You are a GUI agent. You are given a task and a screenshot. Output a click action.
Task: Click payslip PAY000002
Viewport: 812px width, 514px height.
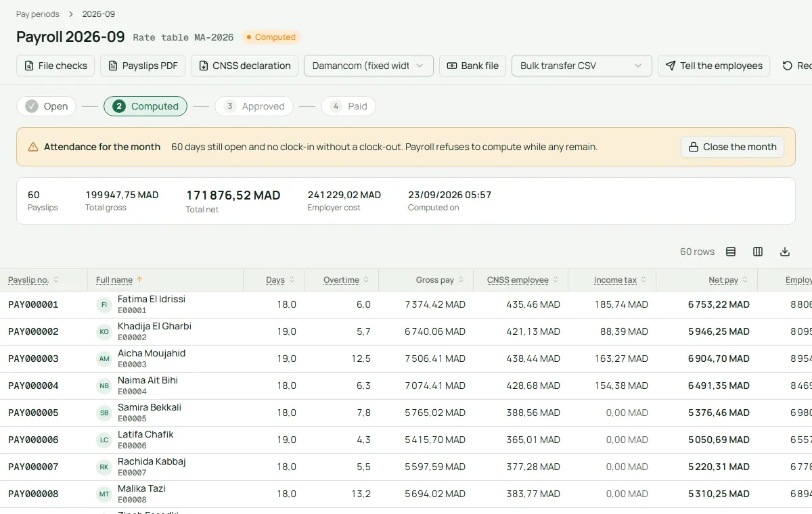pos(33,332)
